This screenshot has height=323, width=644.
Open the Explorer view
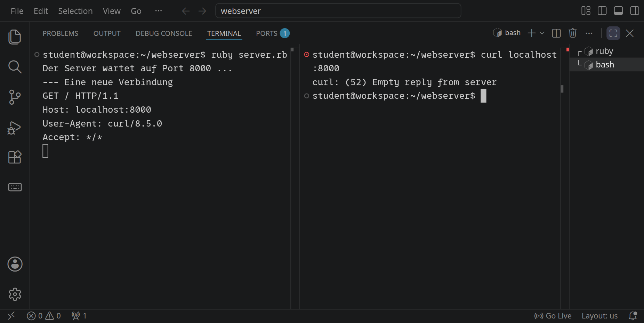click(15, 37)
